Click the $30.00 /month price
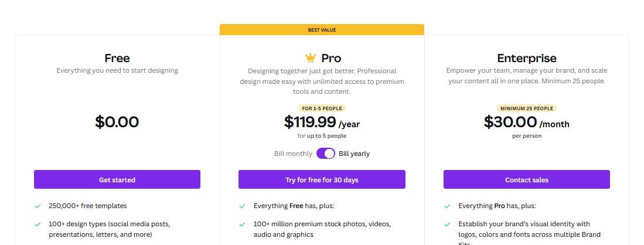 point(526,122)
